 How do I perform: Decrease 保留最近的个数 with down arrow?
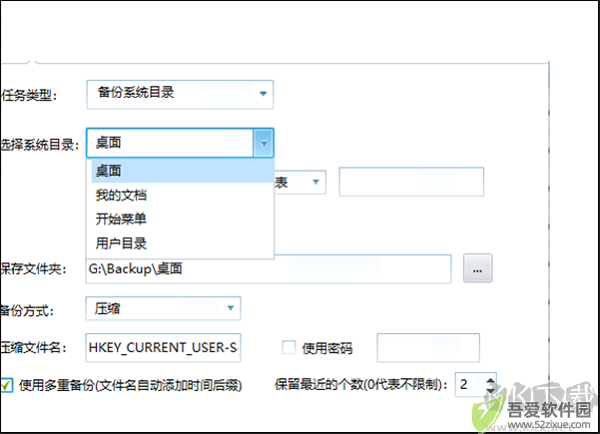[x=490, y=390]
